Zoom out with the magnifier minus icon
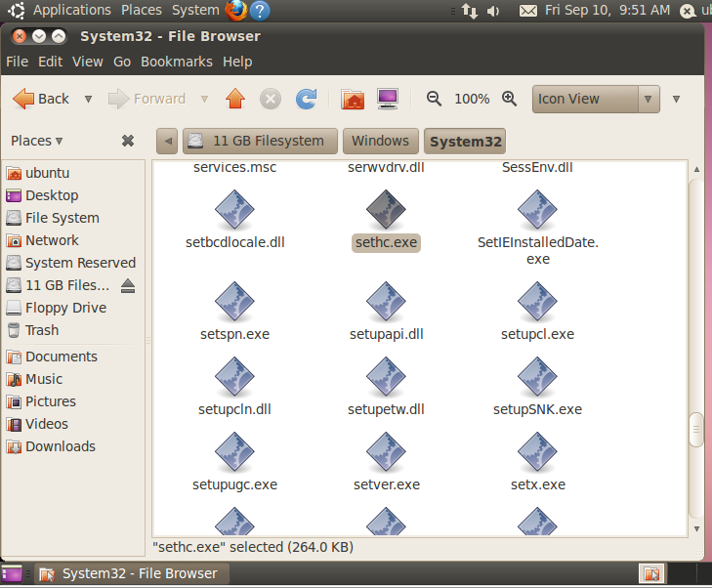 click(434, 99)
